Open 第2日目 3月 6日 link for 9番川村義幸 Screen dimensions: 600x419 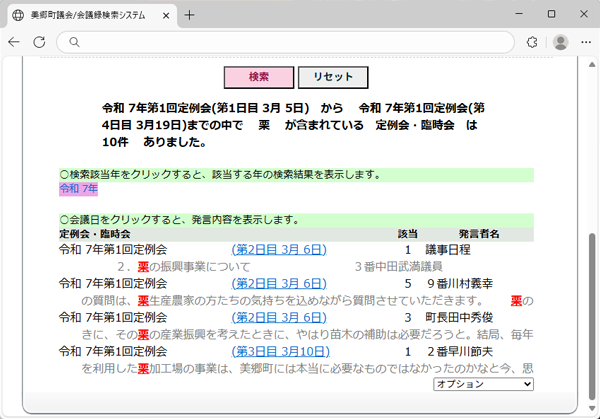[x=279, y=284]
